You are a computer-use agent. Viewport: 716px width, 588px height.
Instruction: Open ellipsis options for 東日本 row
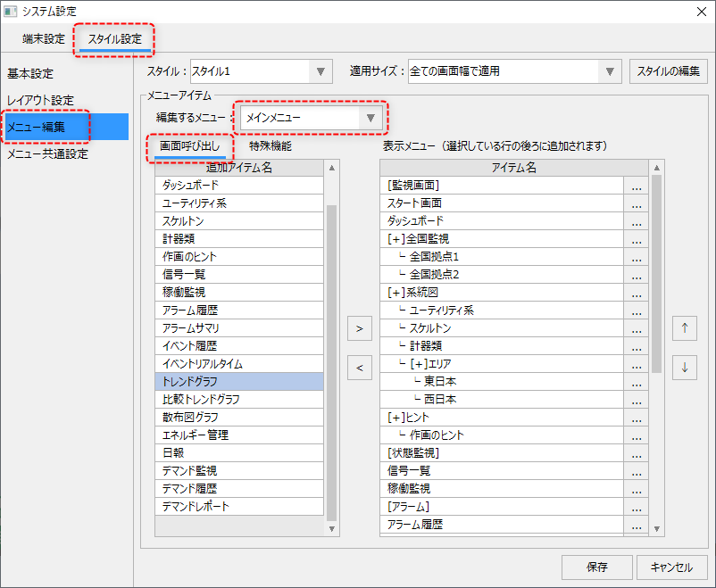coord(636,382)
